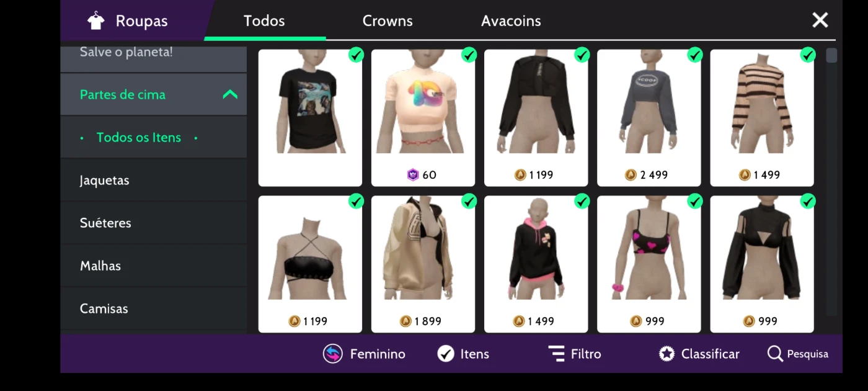Click the item list scrollbar handle
Image resolution: width=868 pixels, height=391 pixels.
(831, 55)
